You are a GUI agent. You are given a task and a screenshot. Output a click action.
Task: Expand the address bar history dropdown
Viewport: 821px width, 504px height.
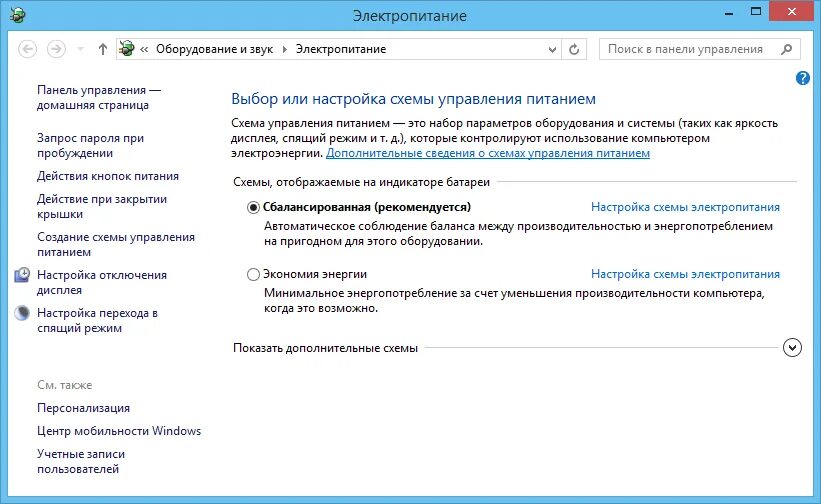tap(552, 49)
